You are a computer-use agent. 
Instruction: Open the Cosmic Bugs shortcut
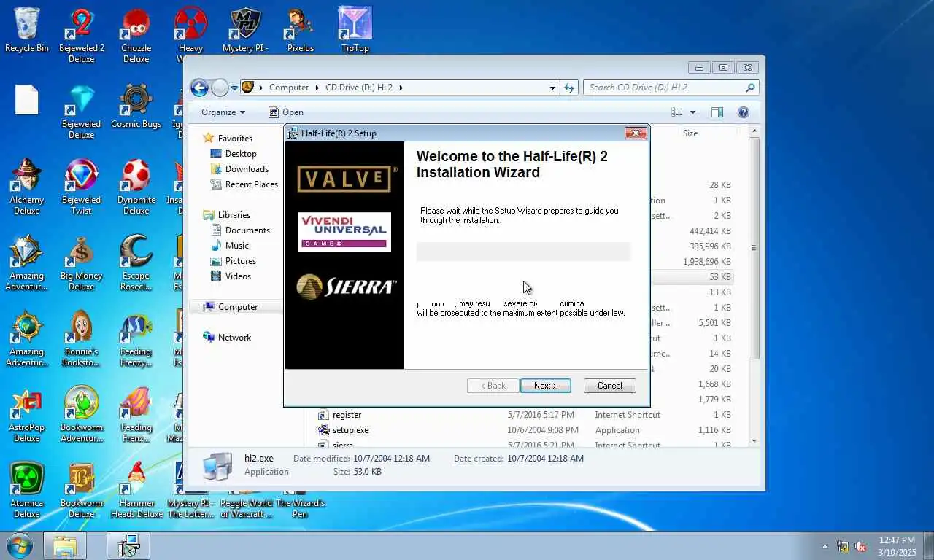pyautogui.click(x=136, y=106)
